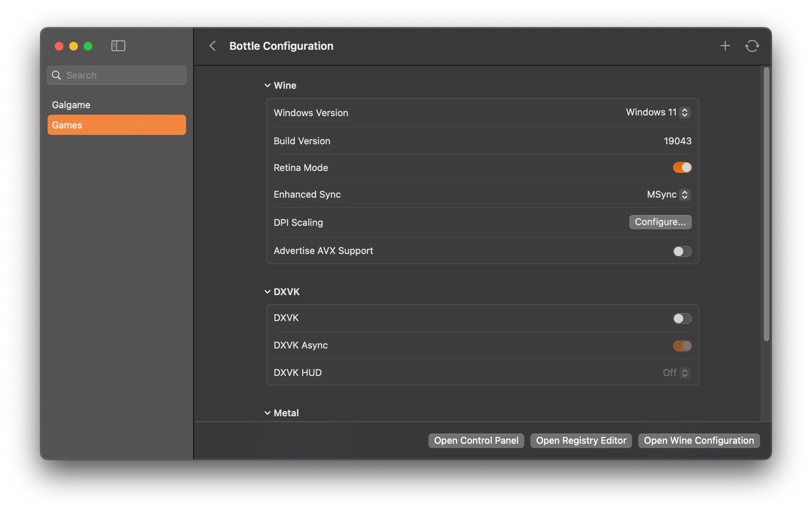The width and height of the screenshot is (812, 513).
Task: Turn on the DXVK toggle
Action: tap(682, 318)
